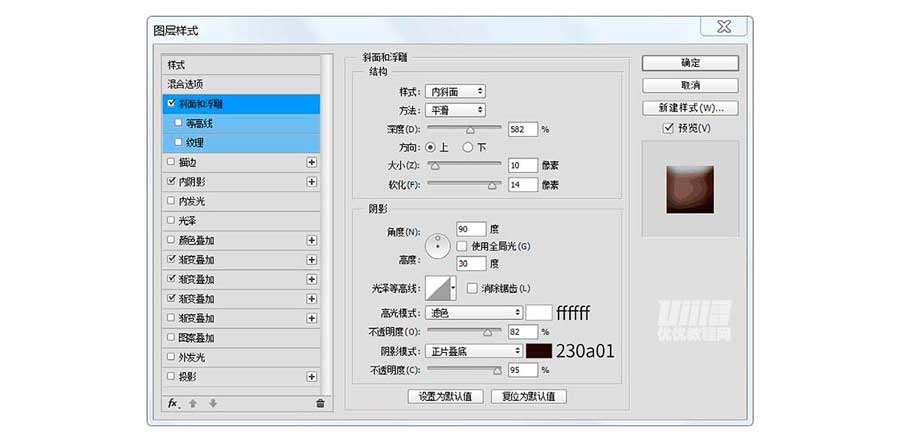Select the 上 direction radio button
Viewport: 900px width, 432px height.
(x=431, y=147)
